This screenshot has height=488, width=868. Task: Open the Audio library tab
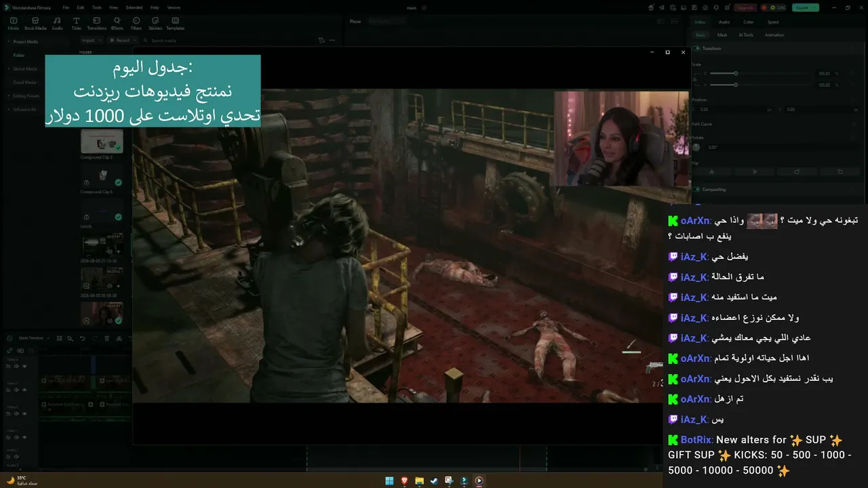57,24
